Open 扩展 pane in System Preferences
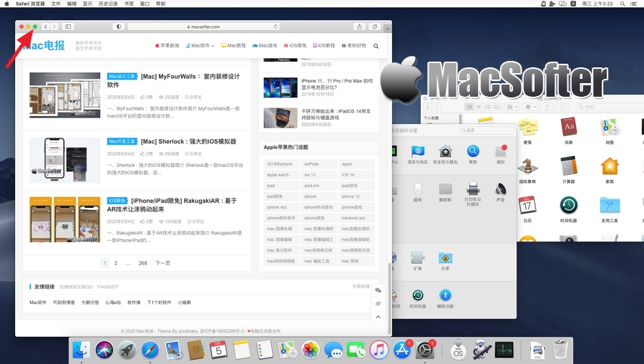 (x=418, y=261)
